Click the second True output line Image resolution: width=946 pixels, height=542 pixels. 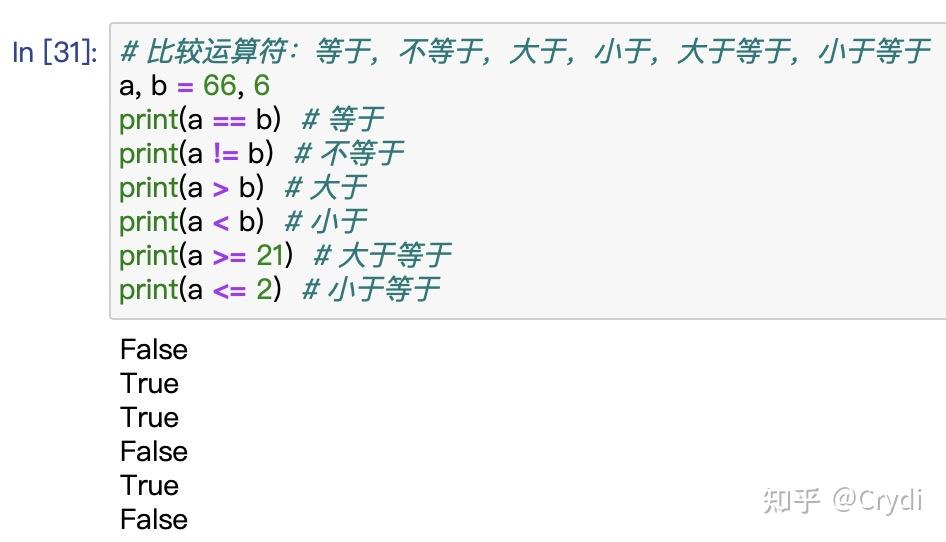point(149,417)
